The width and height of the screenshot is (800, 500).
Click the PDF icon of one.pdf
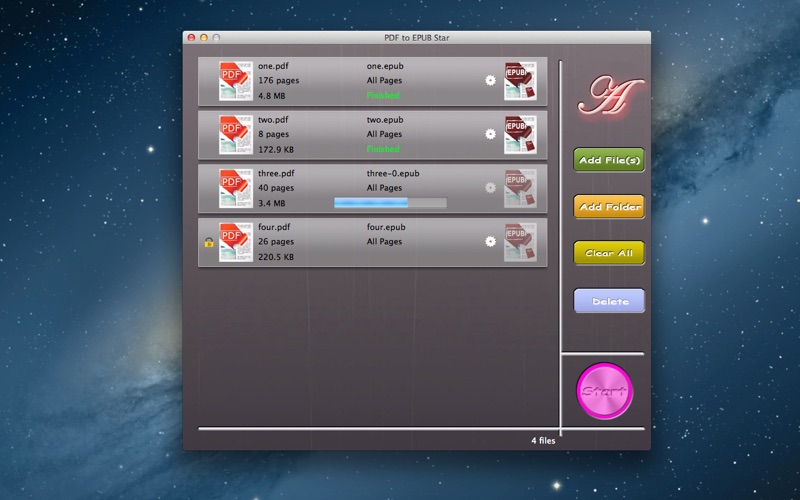[236, 81]
